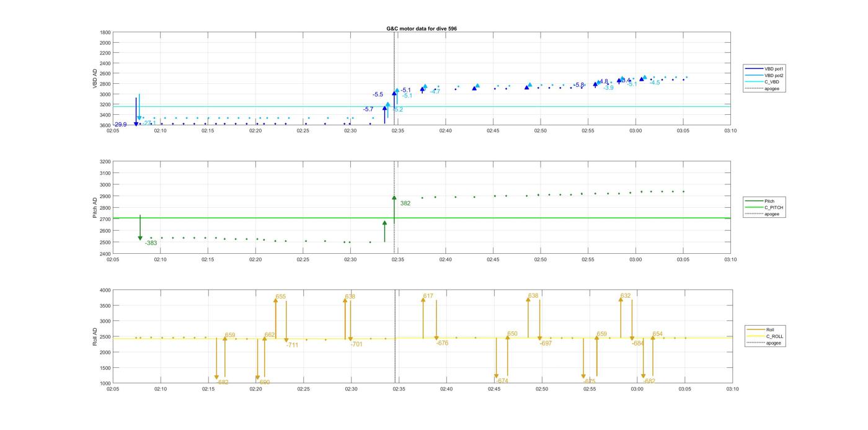Click the '-690' roll label
This screenshot has width=868, height=430.
pyautogui.click(x=264, y=383)
